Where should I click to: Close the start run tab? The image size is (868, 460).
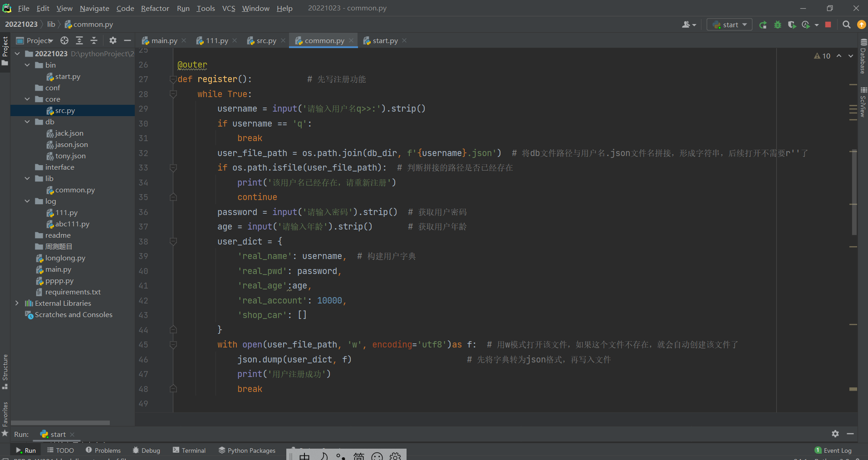click(x=72, y=434)
